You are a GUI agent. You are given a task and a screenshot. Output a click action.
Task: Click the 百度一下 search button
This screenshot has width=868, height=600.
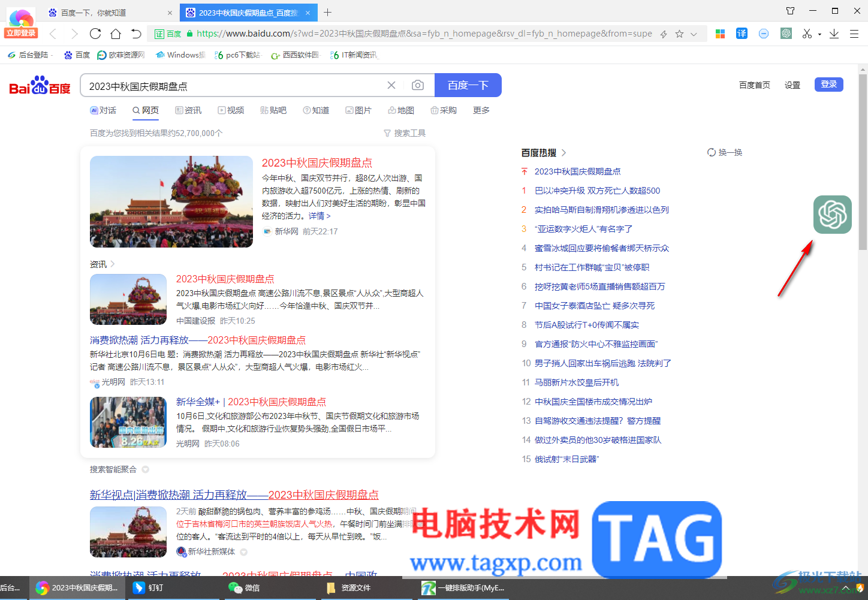coord(468,85)
